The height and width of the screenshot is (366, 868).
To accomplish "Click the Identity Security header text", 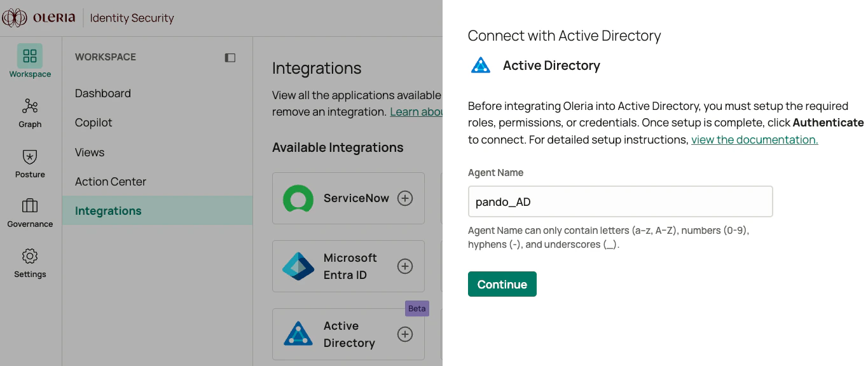I will coord(132,18).
